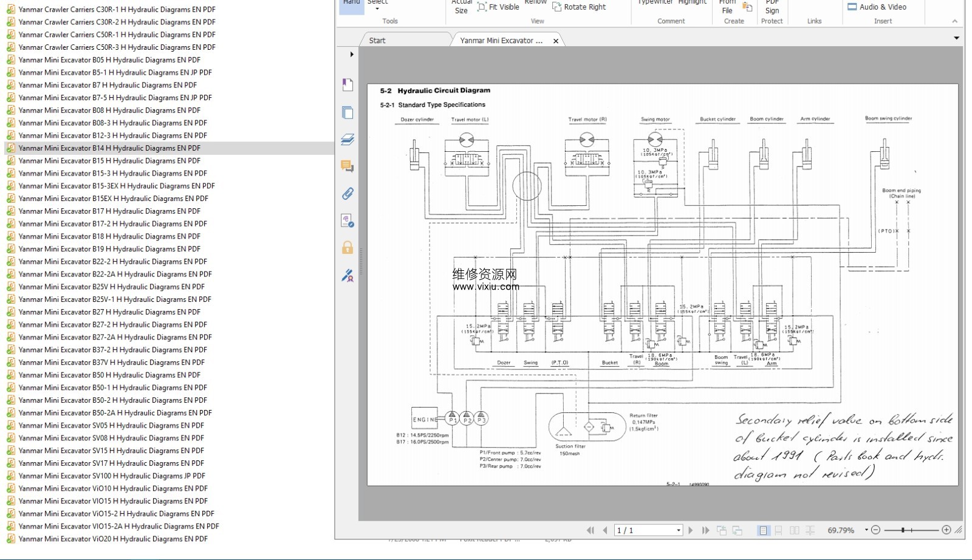The image size is (972, 560).
Task: Open the Attachments paperclip panel
Action: click(x=347, y=194)
